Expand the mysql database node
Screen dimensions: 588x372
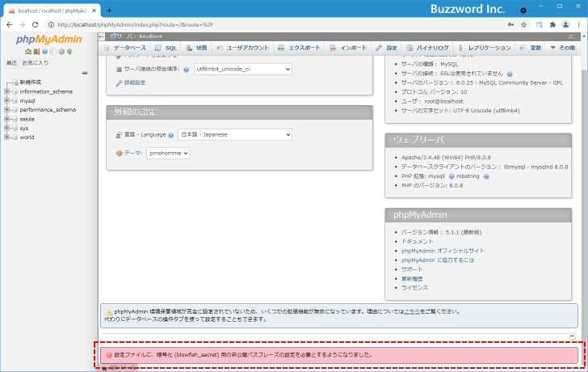tap(6, 100)
